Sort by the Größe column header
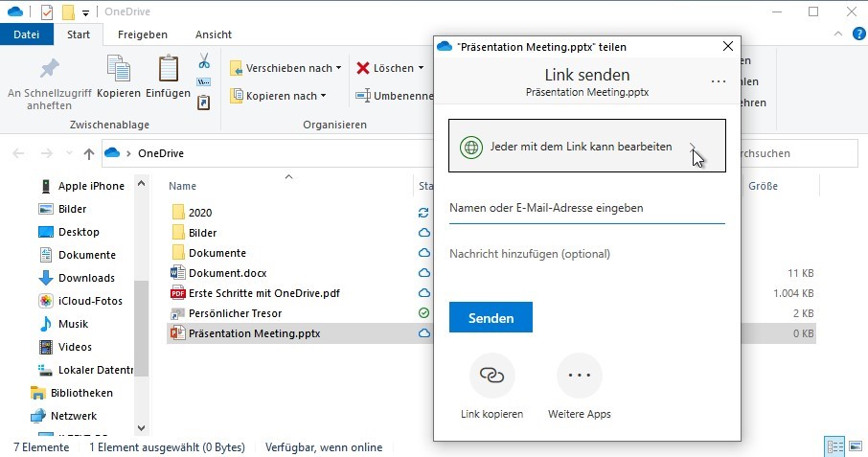The height and width of the screenshot is (457, 868). [x=764, y=186]
